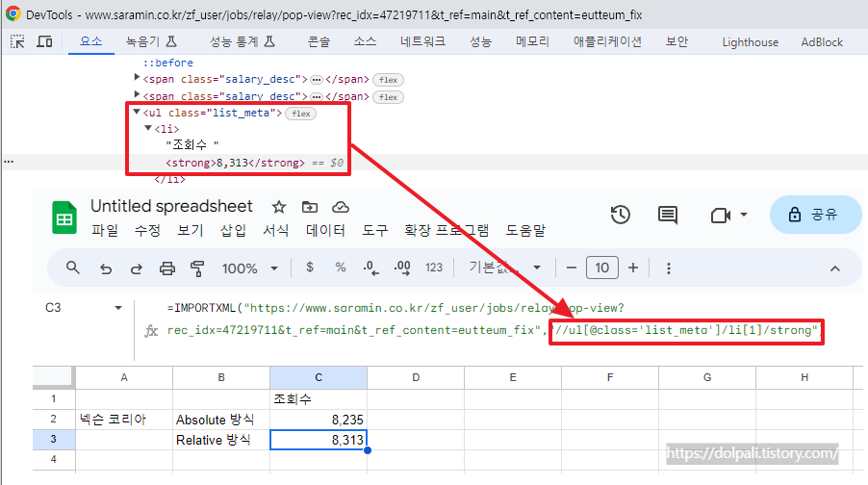Image resolution: width=868 pixels, height=485 pixels.
Task: Click the font size field showing 10
Action: (x=601, y=268)
